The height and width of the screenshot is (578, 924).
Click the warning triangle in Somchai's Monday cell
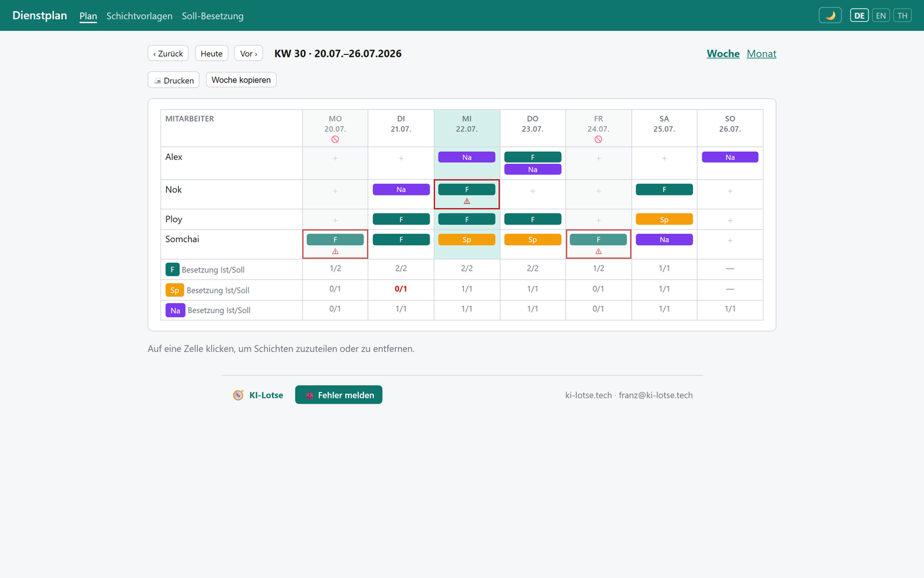click(x=335, y=252)
